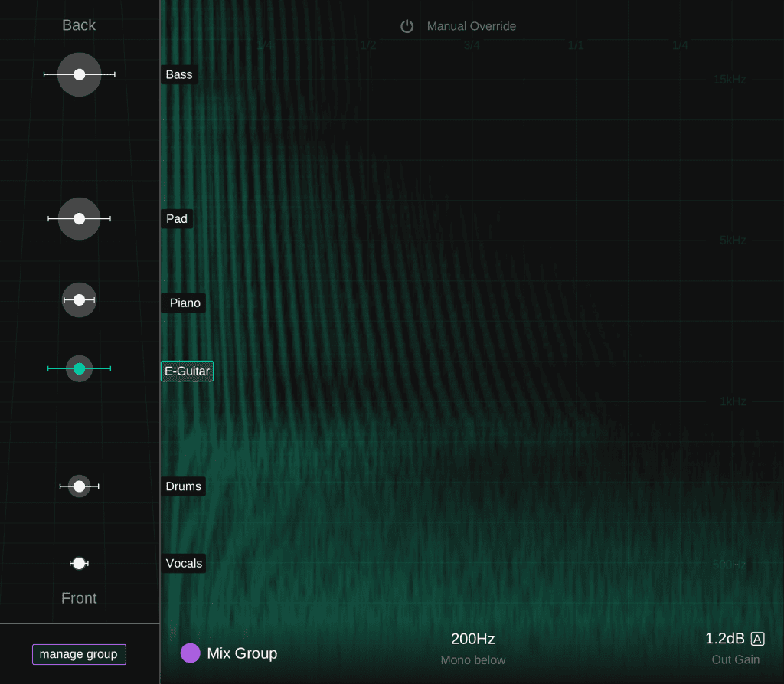
Task: Click the Back label above the sliders
Action: (79, 25)
